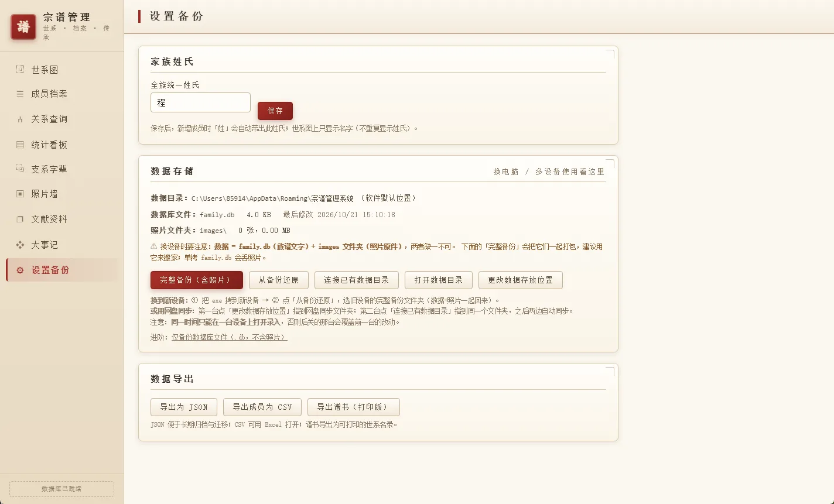The image size is (834, 504).
Task: Click the 文献资料 sidebar icon
Action: [20, 219]
